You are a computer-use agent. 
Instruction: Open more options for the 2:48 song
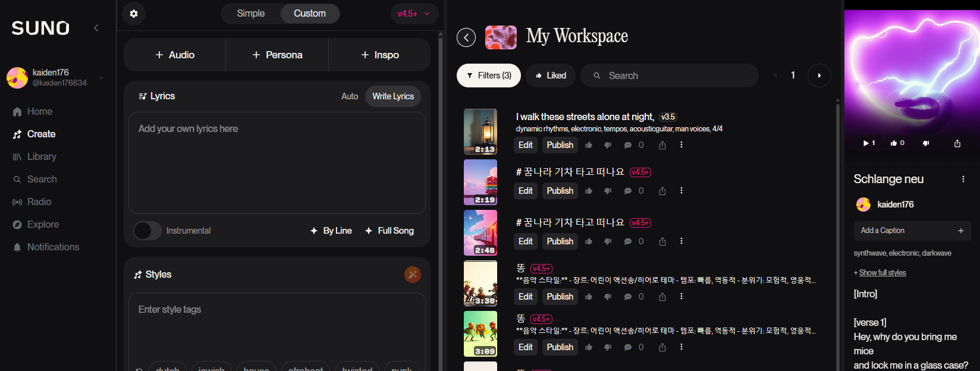click(x=681, y=241)
